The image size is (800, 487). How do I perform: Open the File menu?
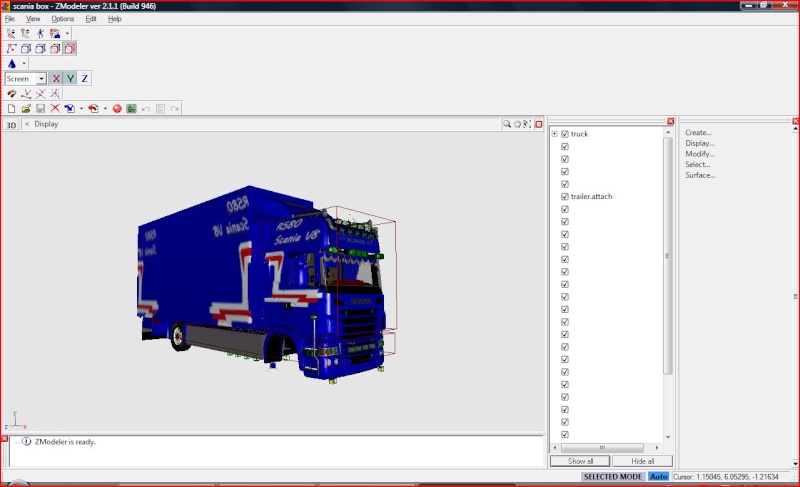[x=10, y=19]
